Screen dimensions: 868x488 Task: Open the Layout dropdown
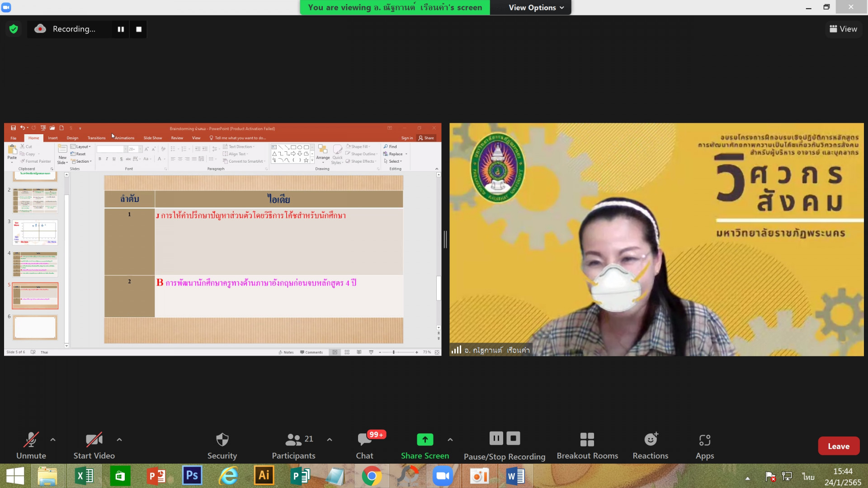click(x=80, y=147)
